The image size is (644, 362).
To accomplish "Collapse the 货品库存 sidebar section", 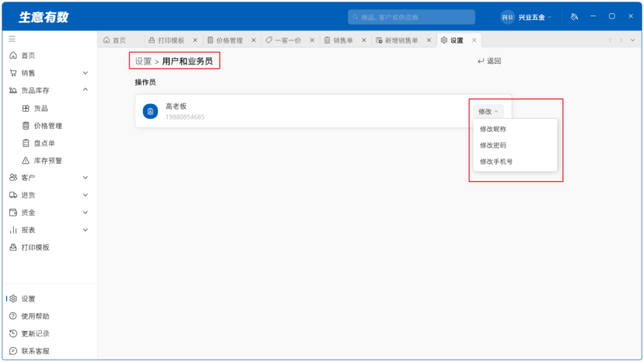I will point(49,90).
